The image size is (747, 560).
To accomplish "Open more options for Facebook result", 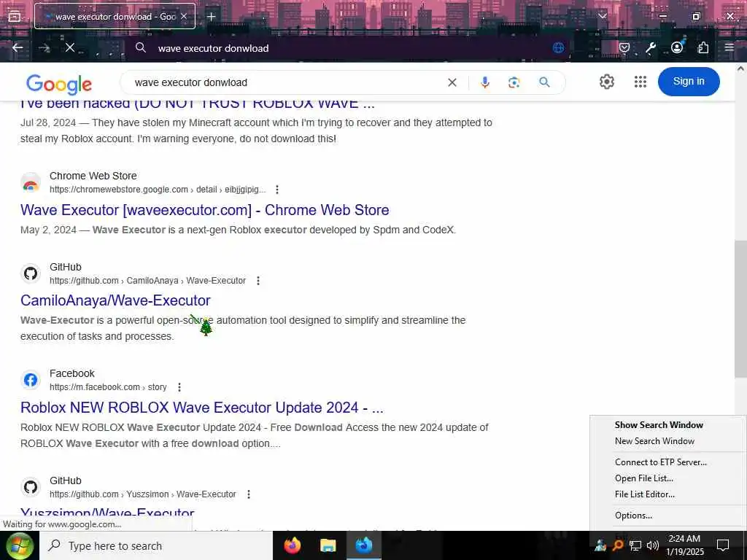I will coord(179,387).
